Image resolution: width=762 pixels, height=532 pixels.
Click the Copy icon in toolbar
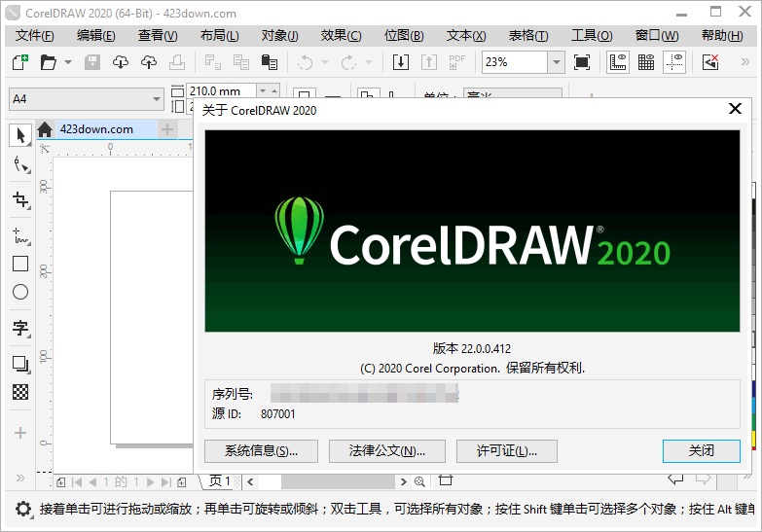(241, 62)
